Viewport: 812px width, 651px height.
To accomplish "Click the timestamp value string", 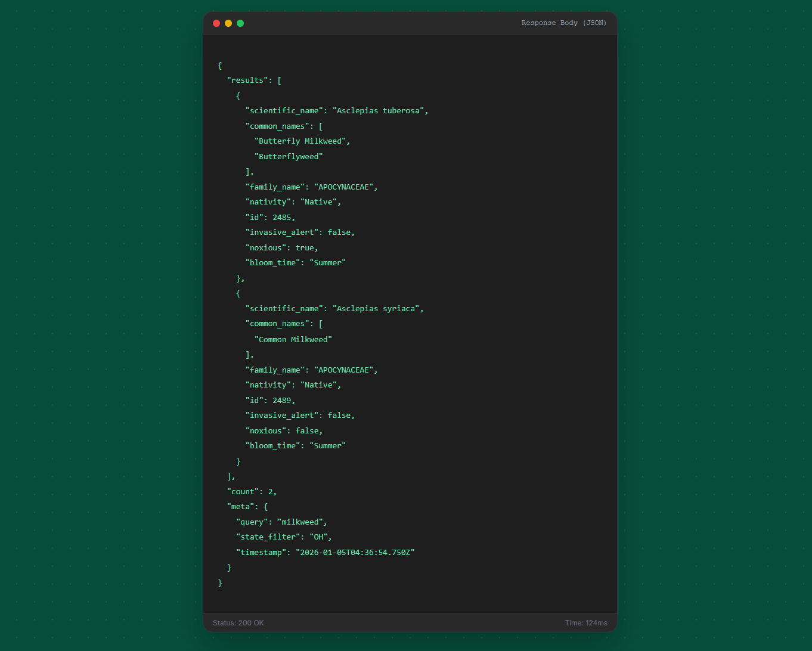I will 355,553.
